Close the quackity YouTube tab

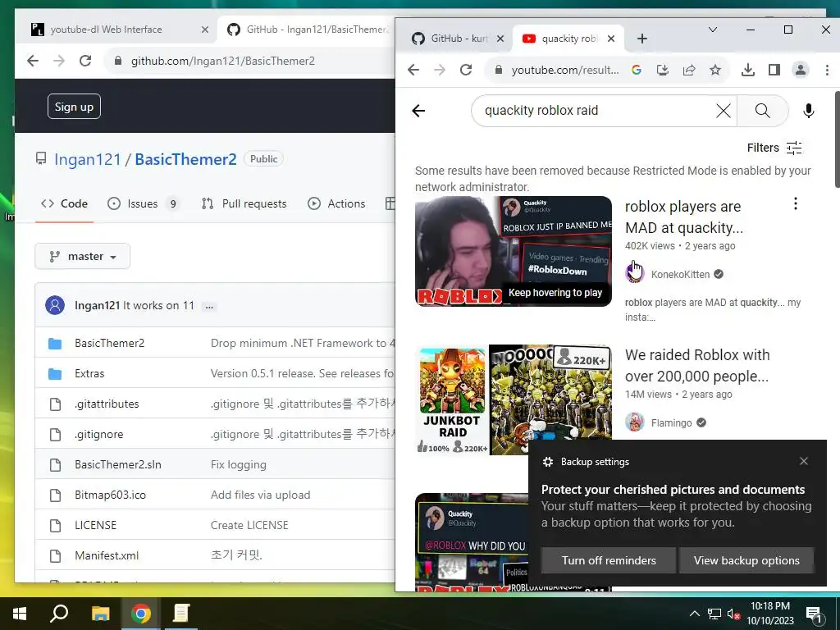(611, 39)
